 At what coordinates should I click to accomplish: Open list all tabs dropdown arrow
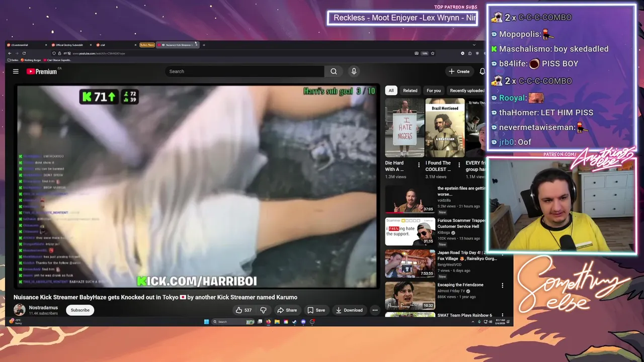tap(474, 45)
